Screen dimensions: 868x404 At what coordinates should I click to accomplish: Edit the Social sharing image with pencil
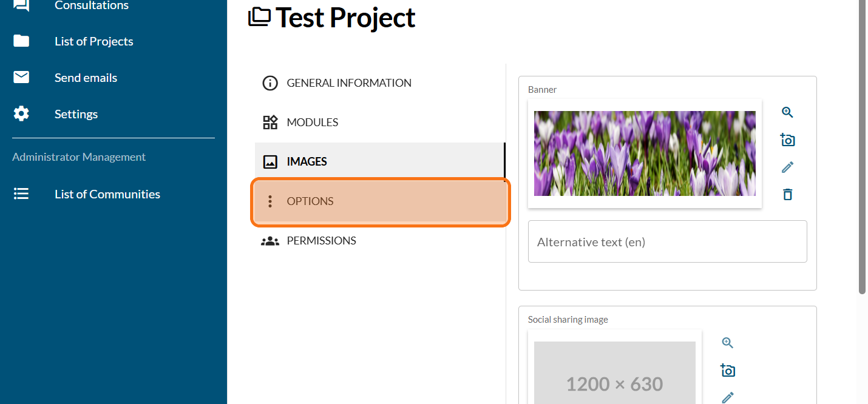(728, 397)
